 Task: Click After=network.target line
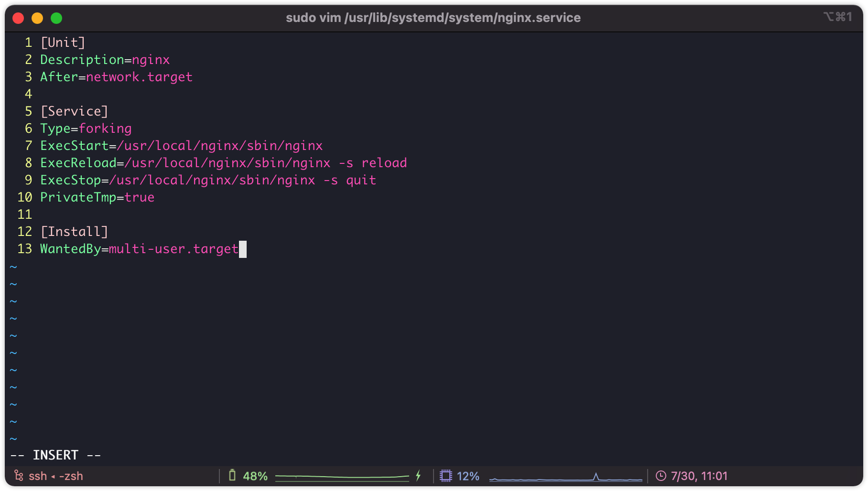116,77
